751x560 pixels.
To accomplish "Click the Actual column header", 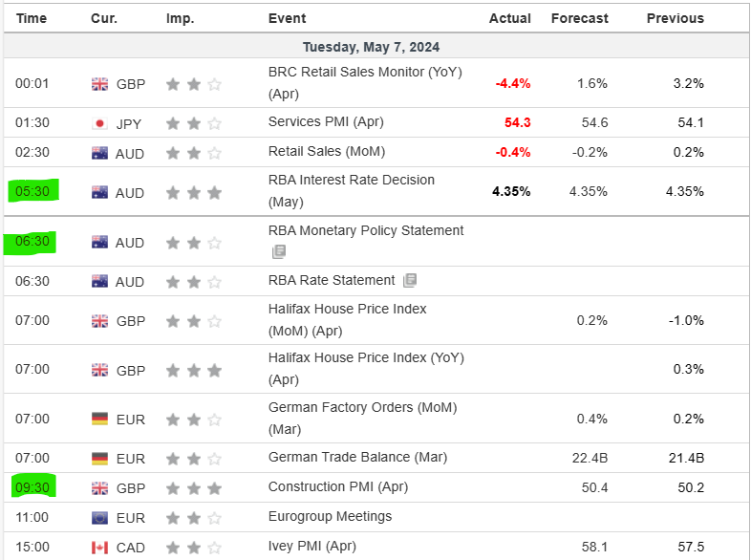I will (509, 18).
